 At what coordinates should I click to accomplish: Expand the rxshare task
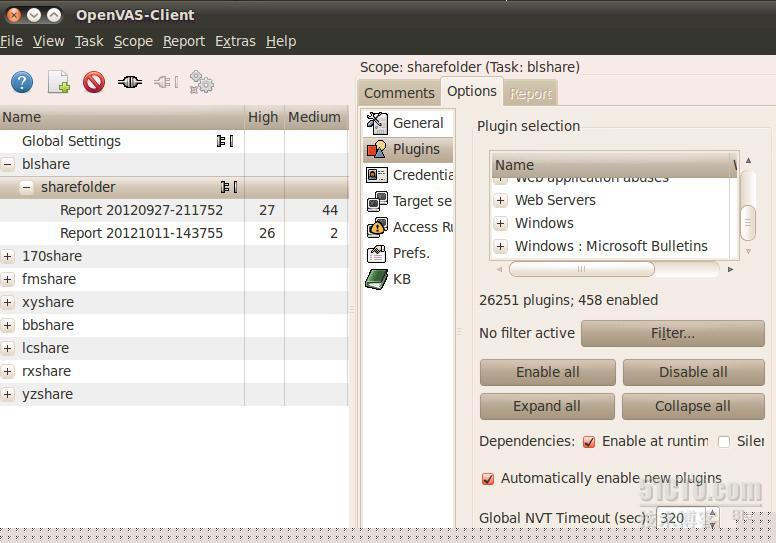pyautogui.click(x=7, y=371)
